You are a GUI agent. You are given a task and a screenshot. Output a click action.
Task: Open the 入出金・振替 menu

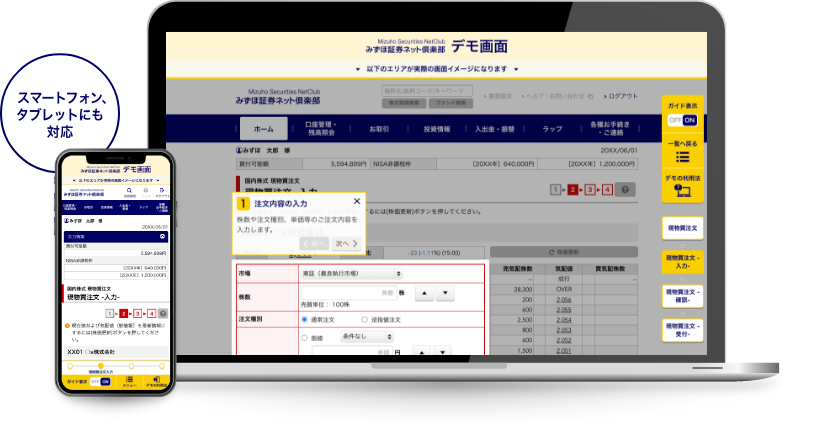point(495,129)
